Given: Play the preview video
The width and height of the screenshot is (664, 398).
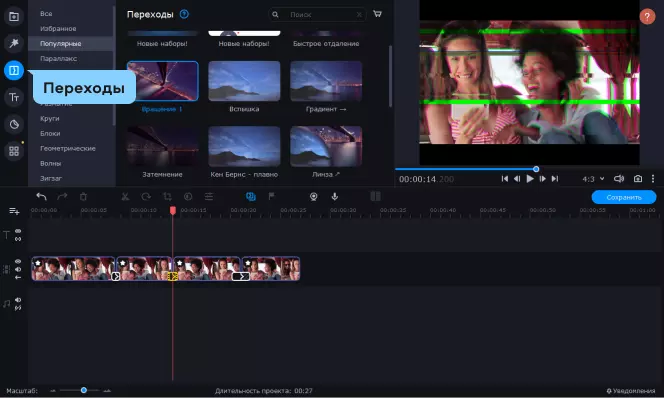Looking at the screenshot, I should point(530,179).
